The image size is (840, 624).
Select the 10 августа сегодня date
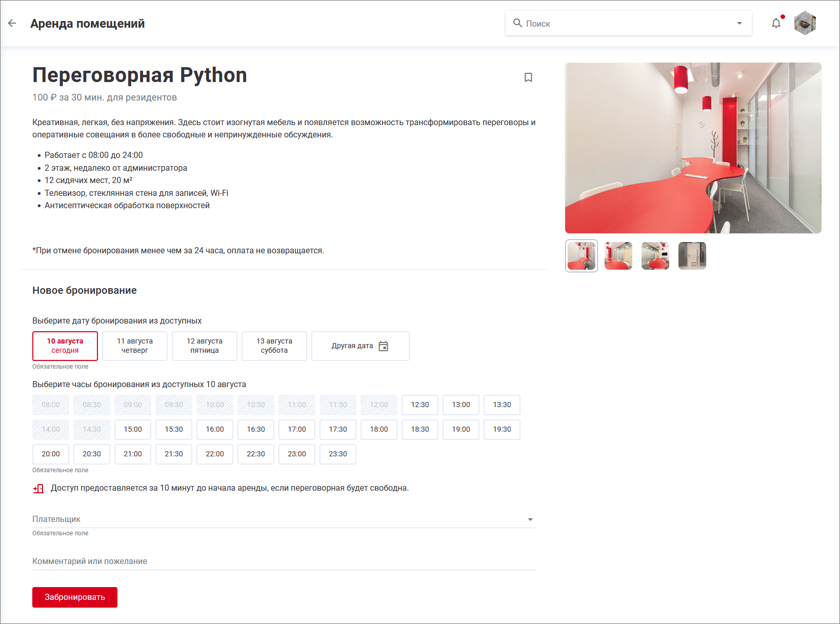65,346
